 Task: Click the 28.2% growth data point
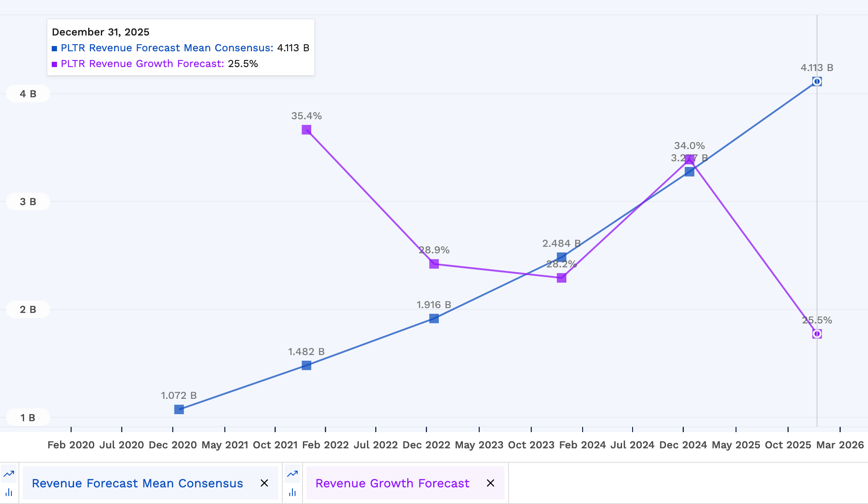point(562,278)
